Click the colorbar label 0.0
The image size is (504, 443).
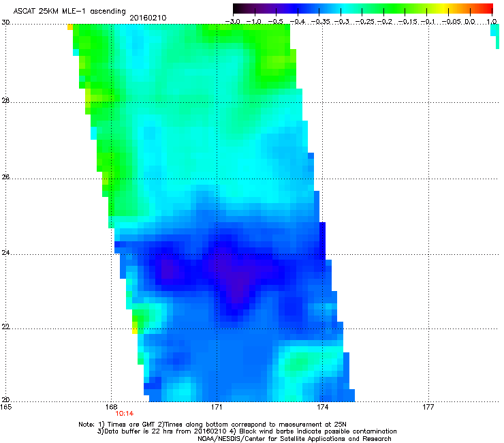(470, 22)
